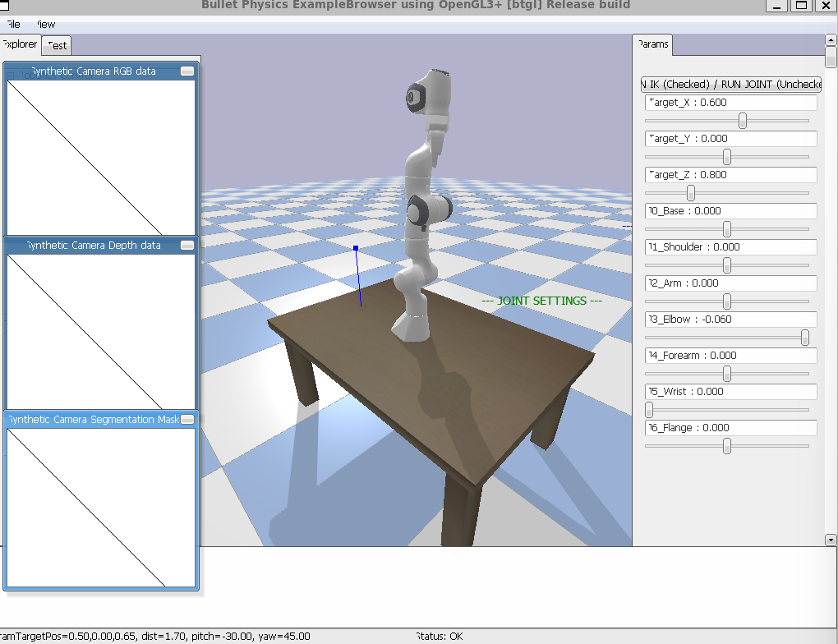838x644 pixels.
Task: Close the Synthetic Camera Segmentation Mask window
Action: [187, 420]
